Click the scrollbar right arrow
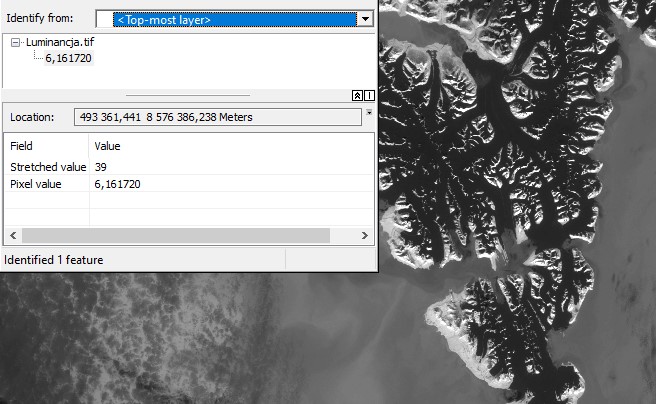Viewport: 656px width, 404px height. click(365, 235)
